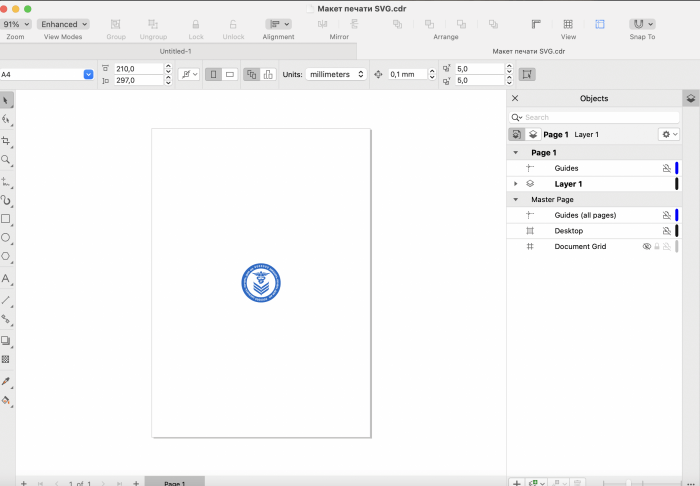Select the Ellipse tool

tap(6, 237)
